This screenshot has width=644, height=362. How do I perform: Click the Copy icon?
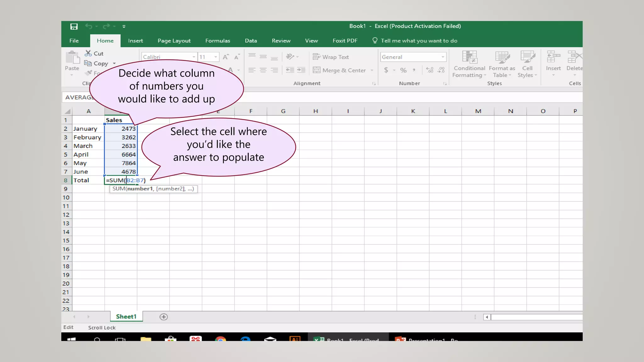[88, 63]
